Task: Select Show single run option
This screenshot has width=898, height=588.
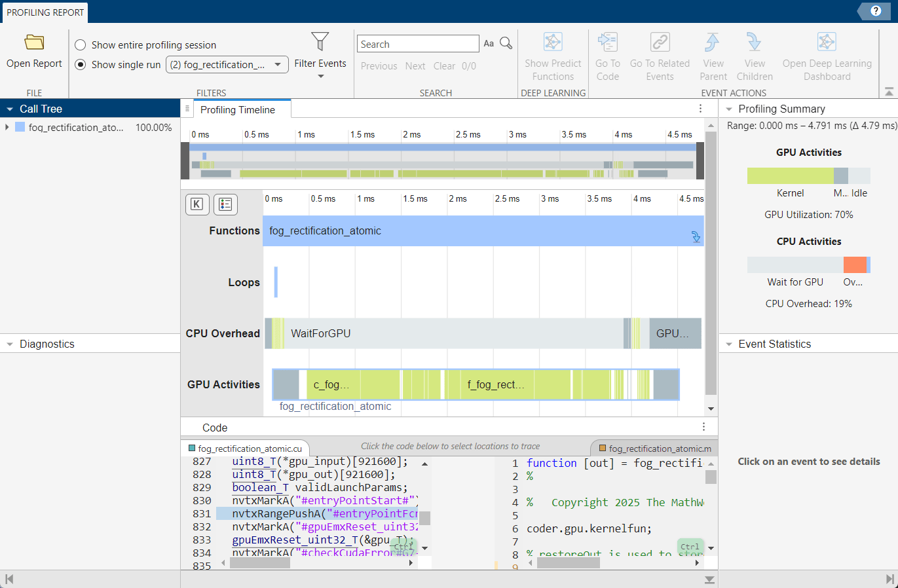Action: click(81, 64)
